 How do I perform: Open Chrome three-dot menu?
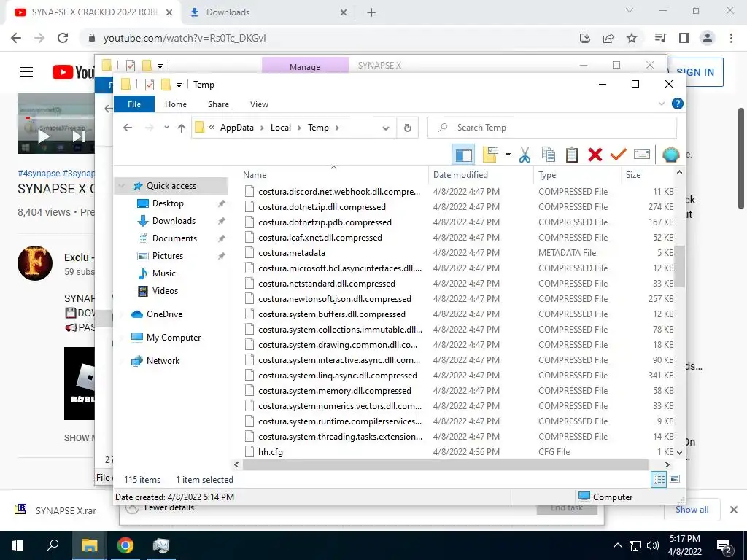[731, 38]
